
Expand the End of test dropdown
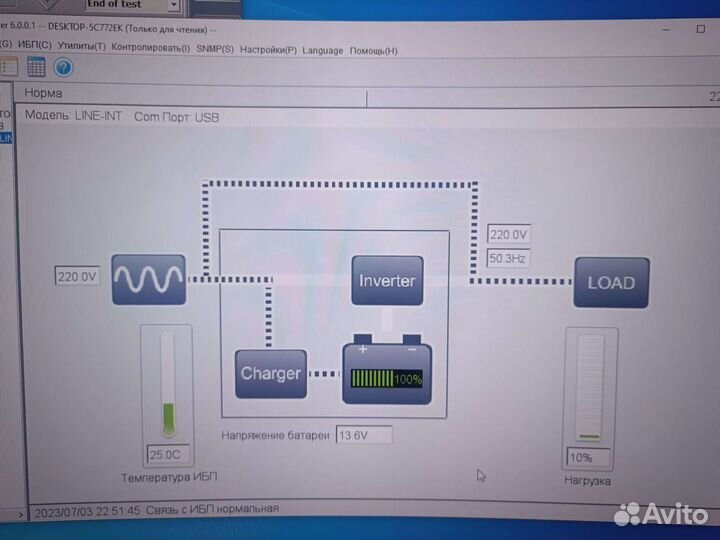(172, 5)
